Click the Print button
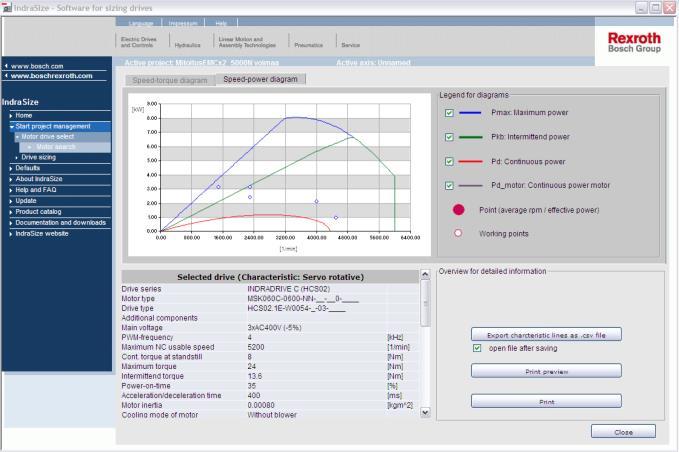 click(x=546, y=401)
